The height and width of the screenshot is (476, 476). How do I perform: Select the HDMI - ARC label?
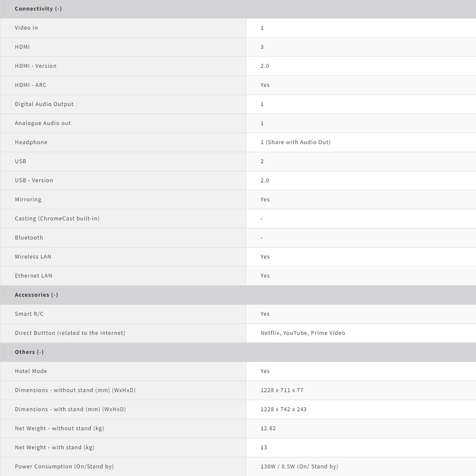30,85
